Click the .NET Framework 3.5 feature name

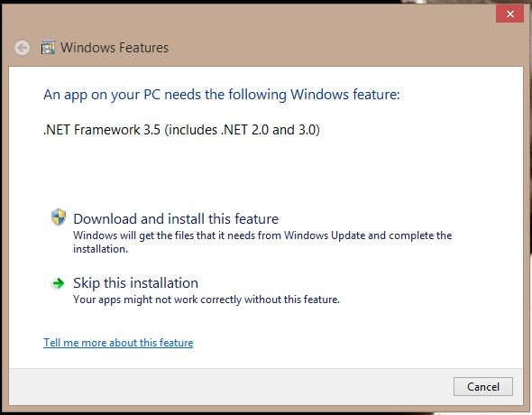(102, 130)
